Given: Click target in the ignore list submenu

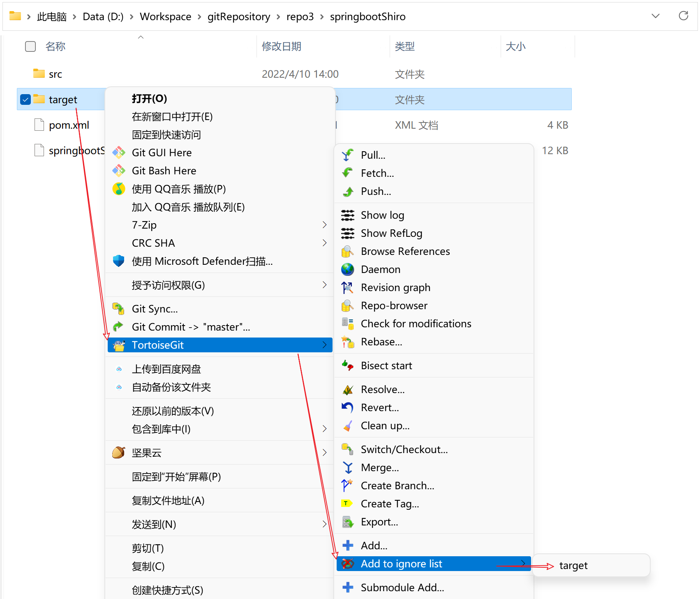Looking at the screenshot, I should click(573, 566).
